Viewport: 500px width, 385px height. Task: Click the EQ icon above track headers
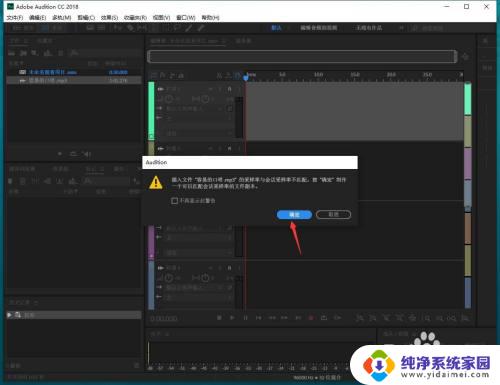[180, 75]
